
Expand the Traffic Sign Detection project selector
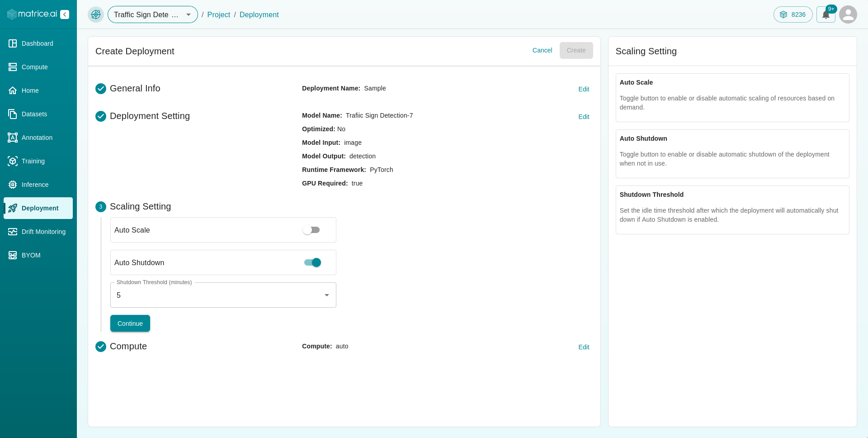click(153, 14)
